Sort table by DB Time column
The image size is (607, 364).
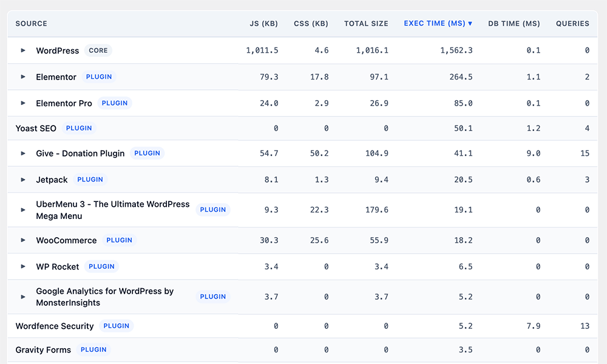(514, 24)
